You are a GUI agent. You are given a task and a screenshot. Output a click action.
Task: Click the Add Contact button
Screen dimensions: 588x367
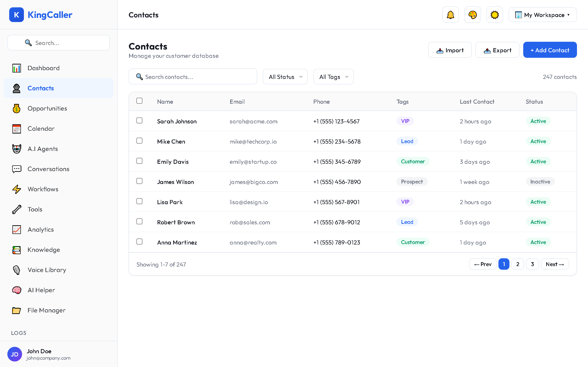click(550, 50)
